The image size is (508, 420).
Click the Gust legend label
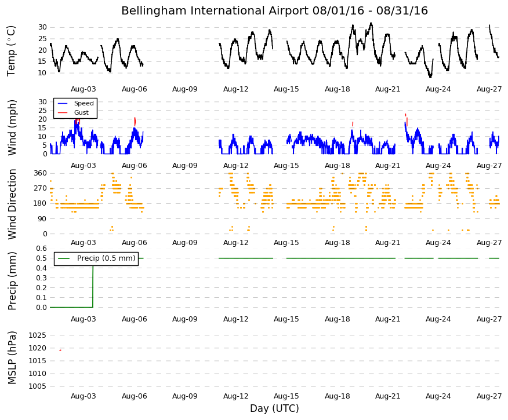pos(81,112)
